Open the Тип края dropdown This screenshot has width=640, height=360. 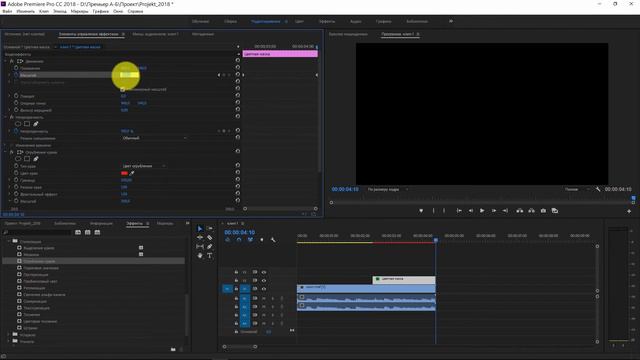pos(144,166)
